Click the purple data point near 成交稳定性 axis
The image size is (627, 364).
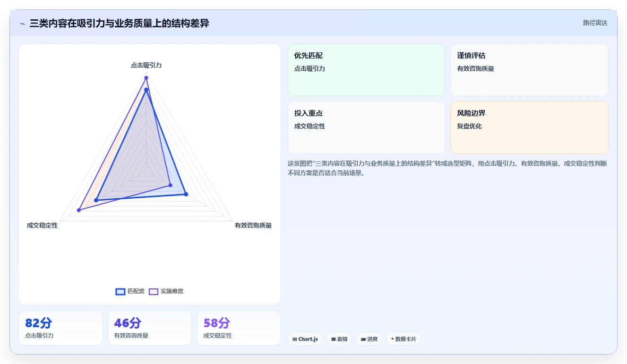click(79, 210)
